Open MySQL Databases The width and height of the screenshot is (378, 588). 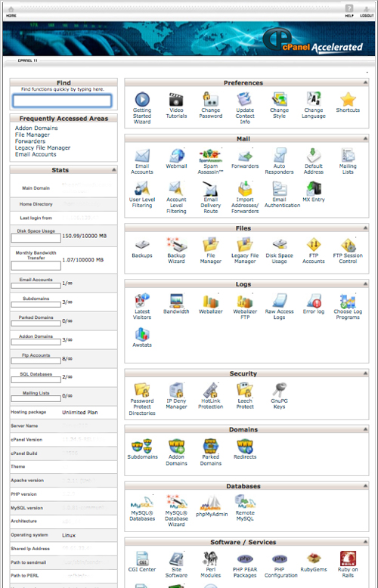(x=142, y=502)
